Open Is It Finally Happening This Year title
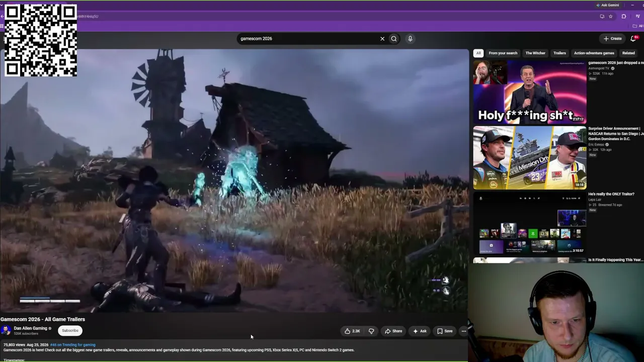This screenshot has height=362, width=644. pos(616,260)
